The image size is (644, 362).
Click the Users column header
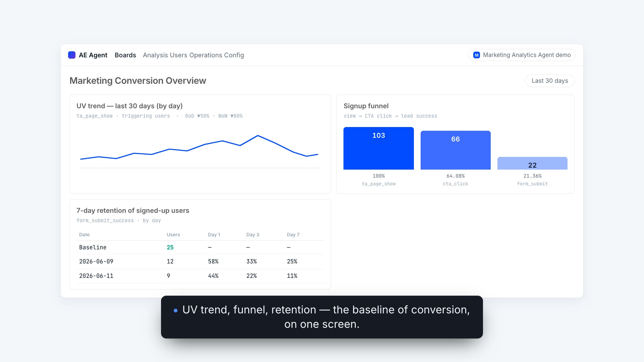tap(173, 235)
